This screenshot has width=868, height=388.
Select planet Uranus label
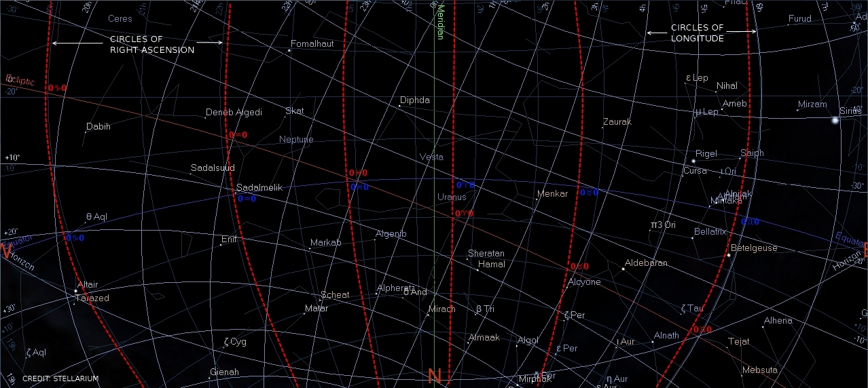[x=452, y=197]
